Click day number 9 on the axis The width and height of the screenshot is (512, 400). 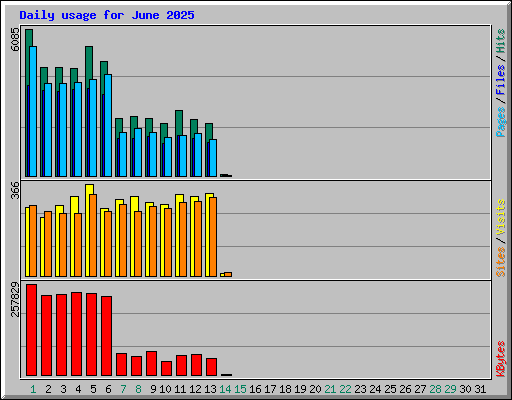tap(153, 389)
